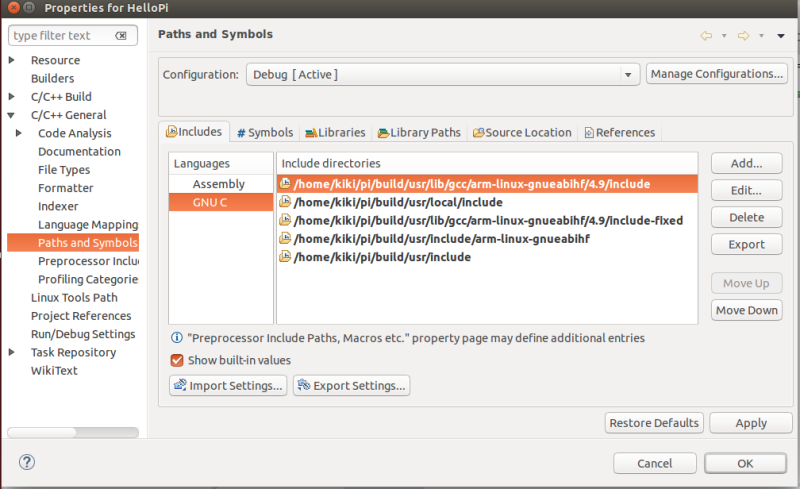Switch to the Source Location tab
Screen dimensions: 800x489
coord(522,133)
